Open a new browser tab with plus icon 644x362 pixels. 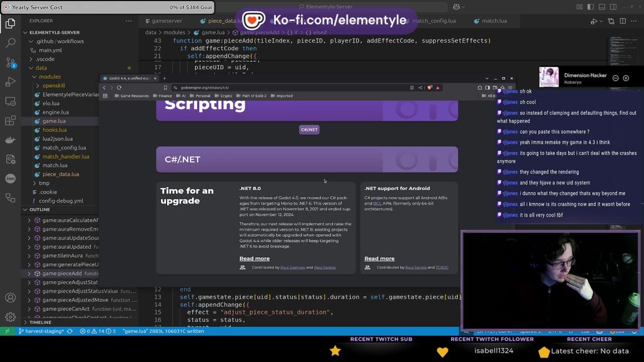click(164, 78)
